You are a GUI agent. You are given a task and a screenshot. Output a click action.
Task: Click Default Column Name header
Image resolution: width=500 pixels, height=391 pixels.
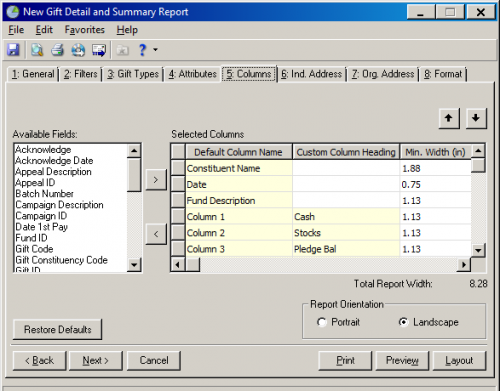click(239, 152)
